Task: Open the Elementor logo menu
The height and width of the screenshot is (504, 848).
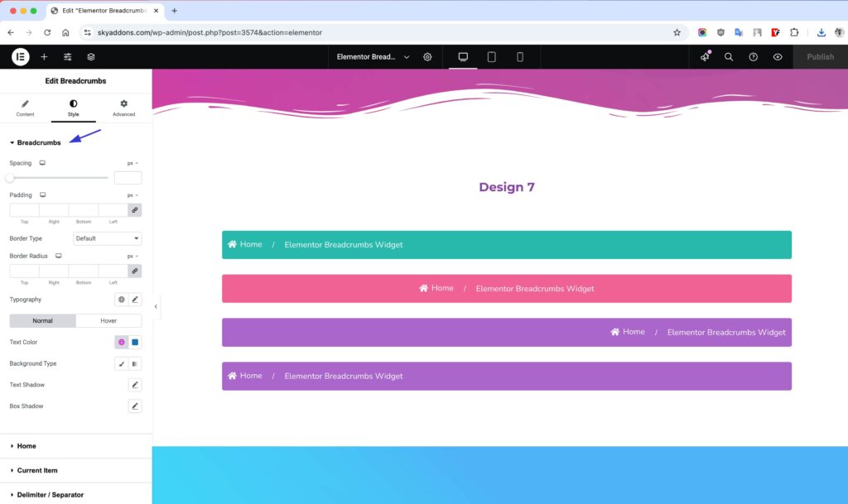Action: click(21, 57)
